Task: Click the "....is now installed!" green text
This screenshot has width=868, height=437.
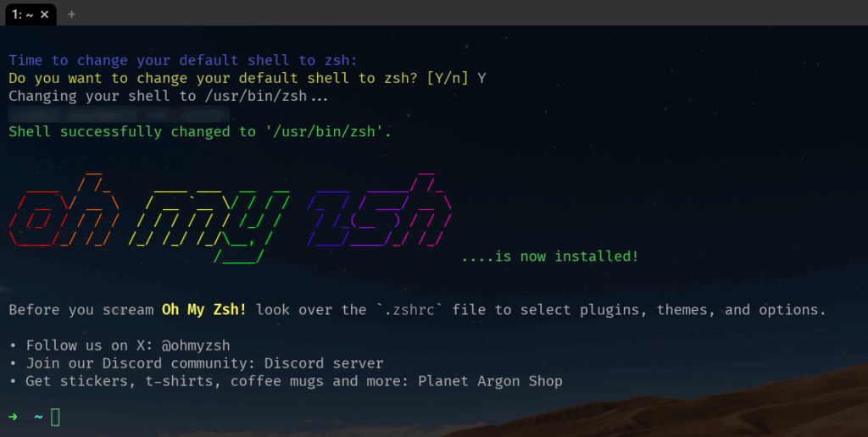Action: point(549,257)
